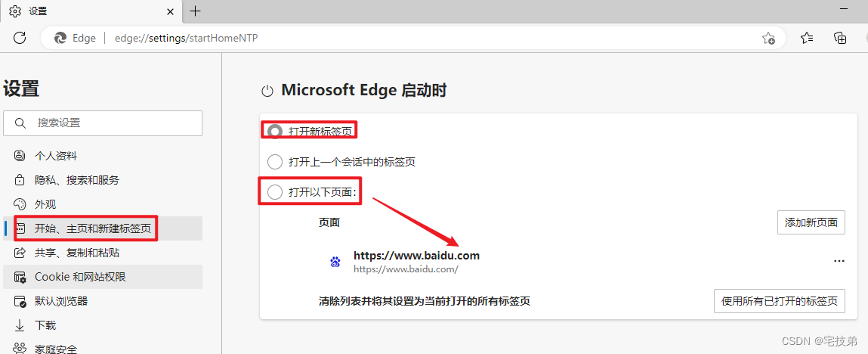Open 家庭安全 settings section
The image size is (868, 354).
[x=103, y=349]
